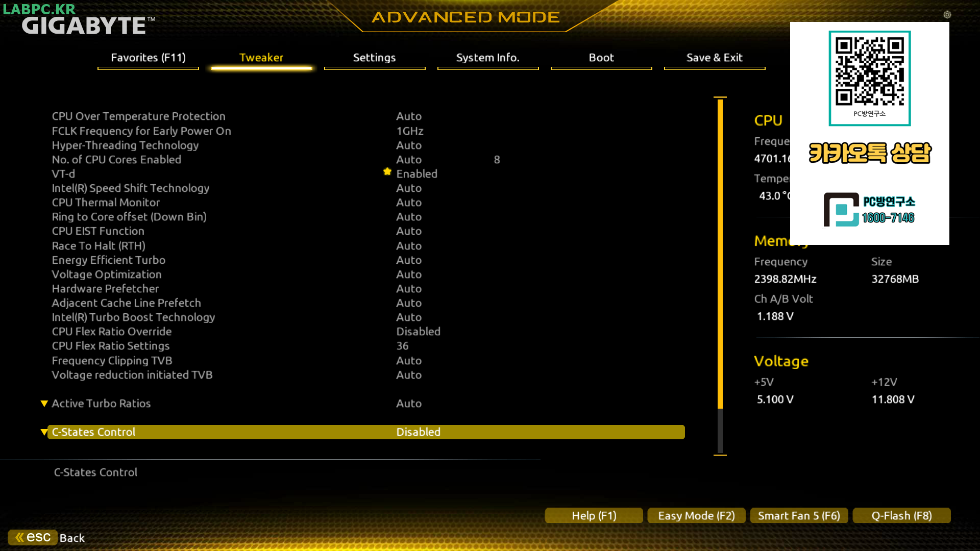The image size is (980, 551).
Task: Open Smart Fan 5 (F6)
Action: point(798,516)
